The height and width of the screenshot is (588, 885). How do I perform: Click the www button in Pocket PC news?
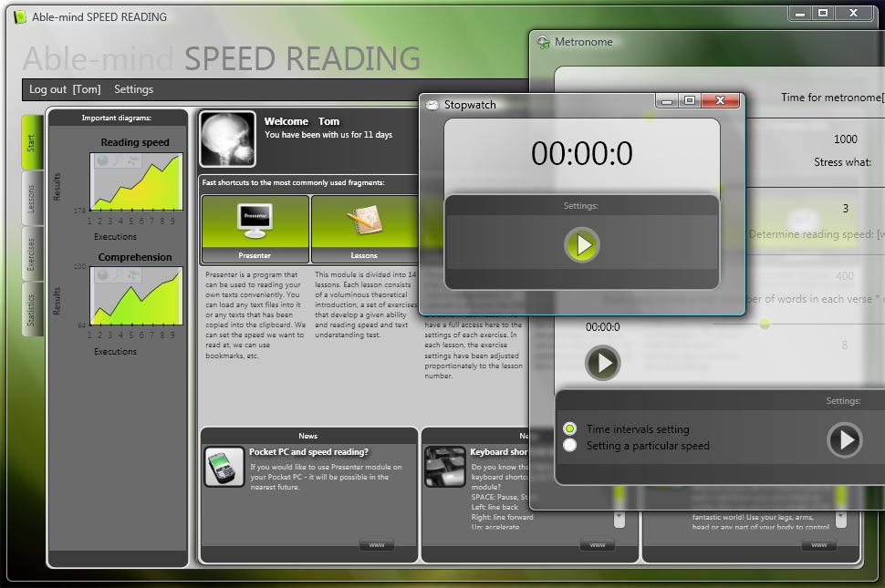click(377, 545)
